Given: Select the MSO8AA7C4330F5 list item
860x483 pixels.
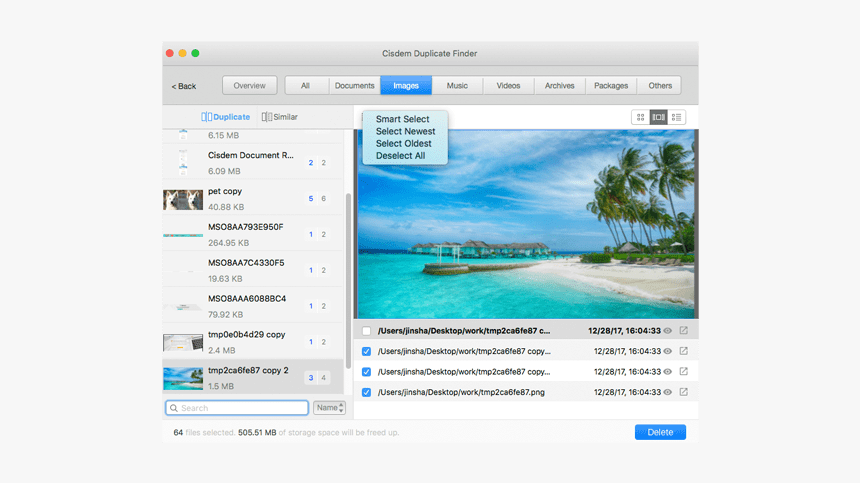Looking at the screenshot, I should click(x=253, y=270).
